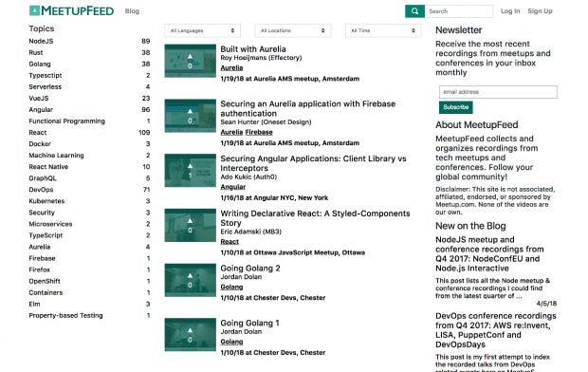Select Property-based Testing topic
This screenshot has height=372, width=588.
[x=65, y=316]
